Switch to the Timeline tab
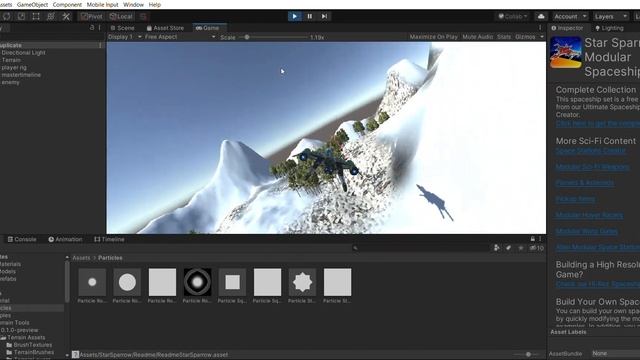This screenshot has height=360, width=640. coord(109,239)
